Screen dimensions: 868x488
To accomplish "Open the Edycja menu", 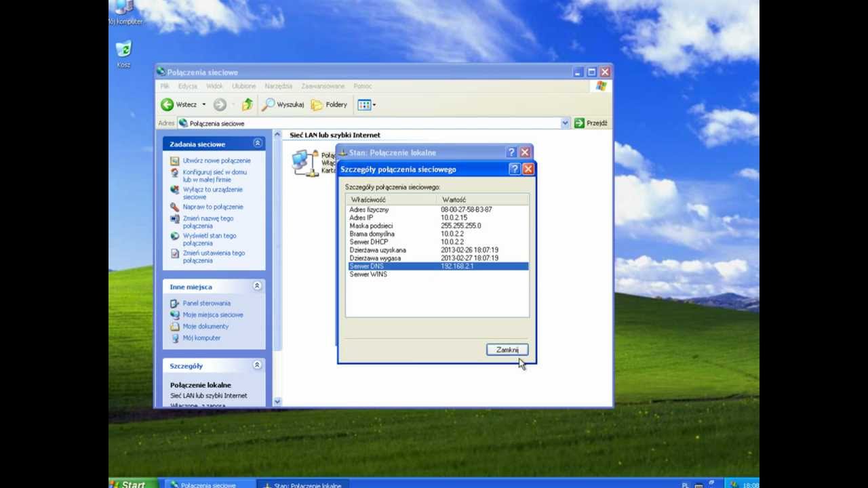I will [188, 86].
